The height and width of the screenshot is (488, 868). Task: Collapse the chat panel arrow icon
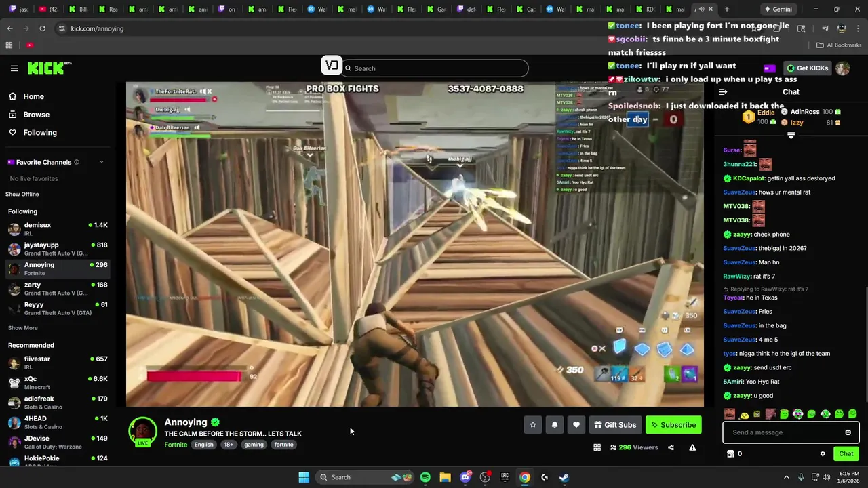pos(723,92)
